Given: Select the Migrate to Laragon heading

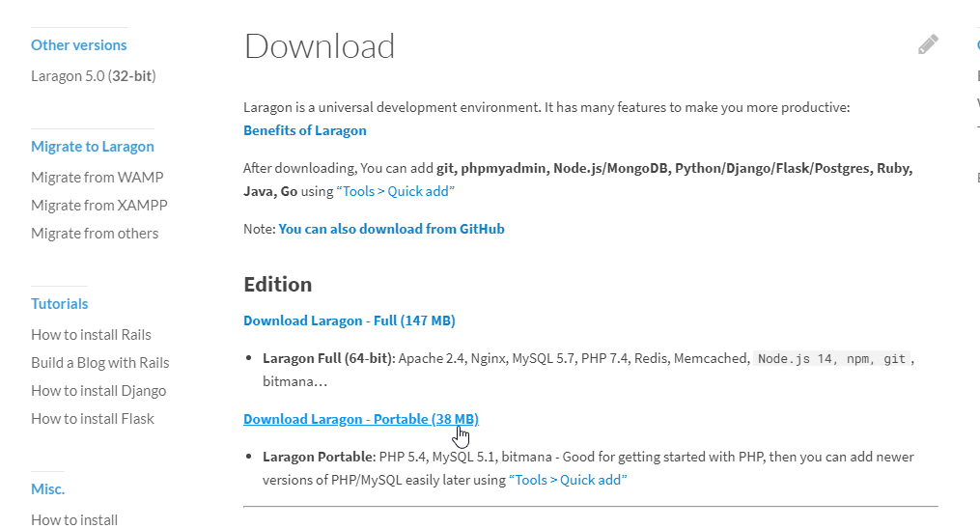Looking at the screenshot, I should tap(92, 147).
